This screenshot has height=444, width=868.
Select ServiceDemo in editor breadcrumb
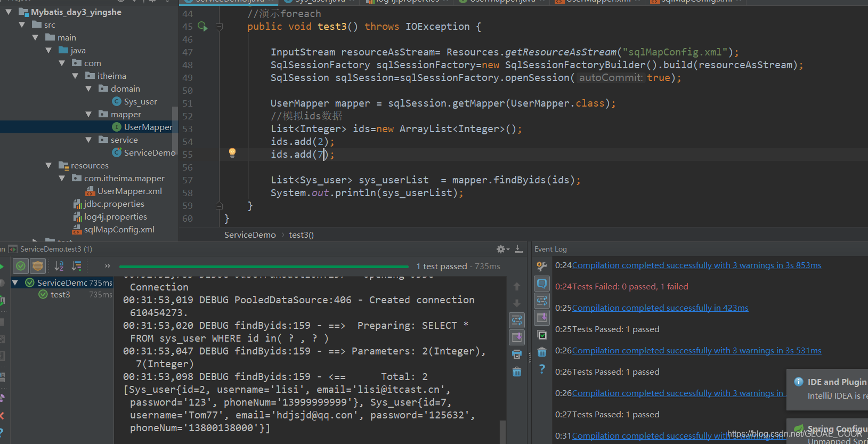pos(250,235)
